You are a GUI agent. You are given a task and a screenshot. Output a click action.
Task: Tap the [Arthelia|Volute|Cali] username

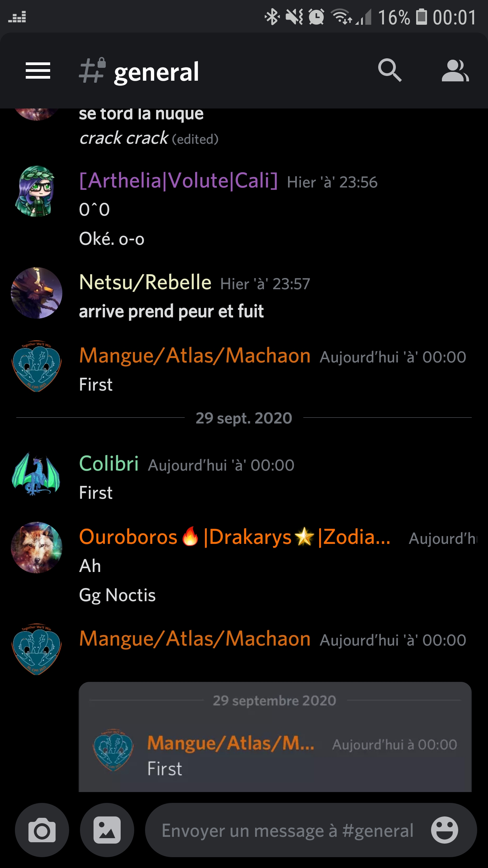tap(178, 180)
